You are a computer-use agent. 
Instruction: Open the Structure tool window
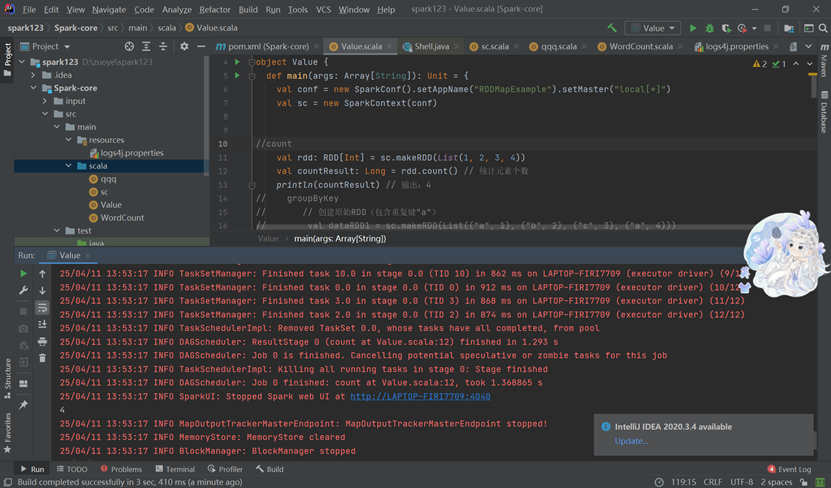7,378
